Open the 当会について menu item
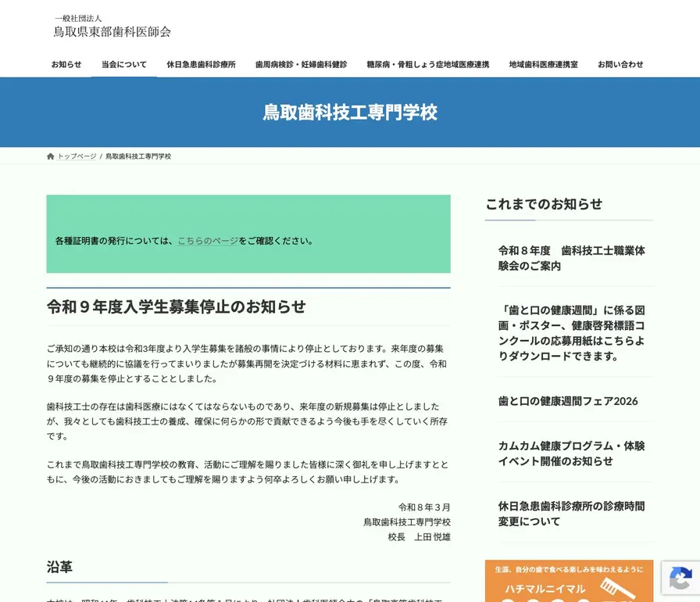Viewport: 700px width, 602px height. click(124, 64)
